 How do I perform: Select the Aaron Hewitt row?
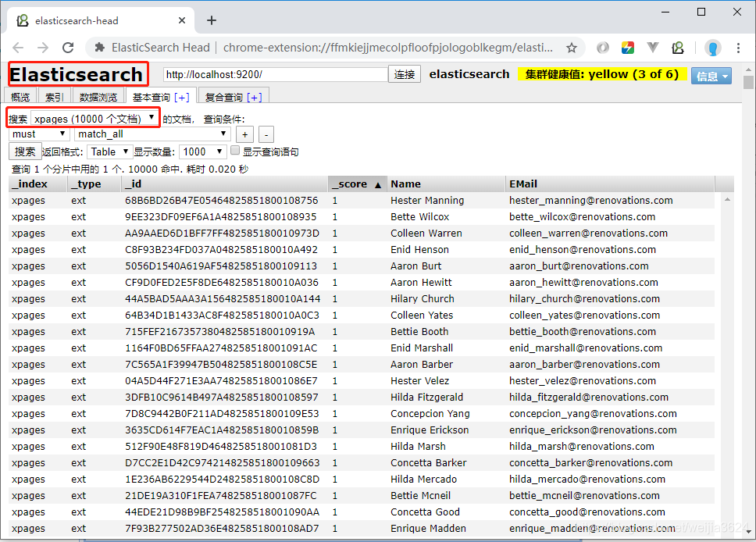(362, 282)
